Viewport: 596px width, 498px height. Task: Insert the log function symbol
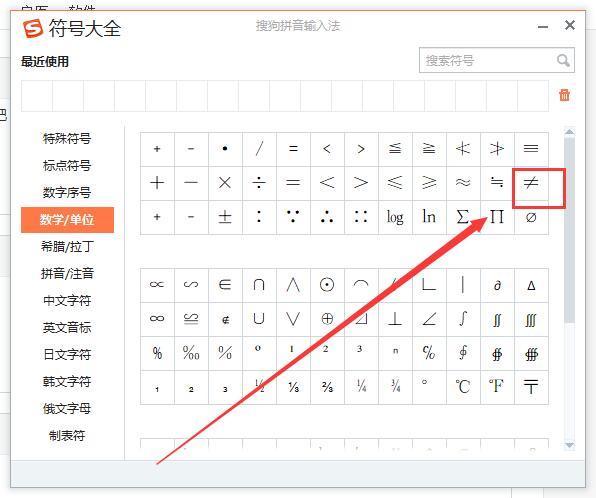(x=395, y=217)
